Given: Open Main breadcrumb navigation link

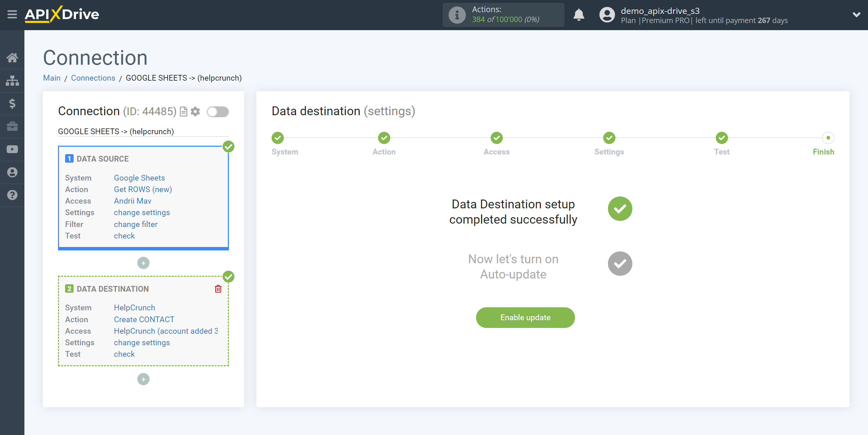Looking at the screenshot, I should click(x=52, y=78).
